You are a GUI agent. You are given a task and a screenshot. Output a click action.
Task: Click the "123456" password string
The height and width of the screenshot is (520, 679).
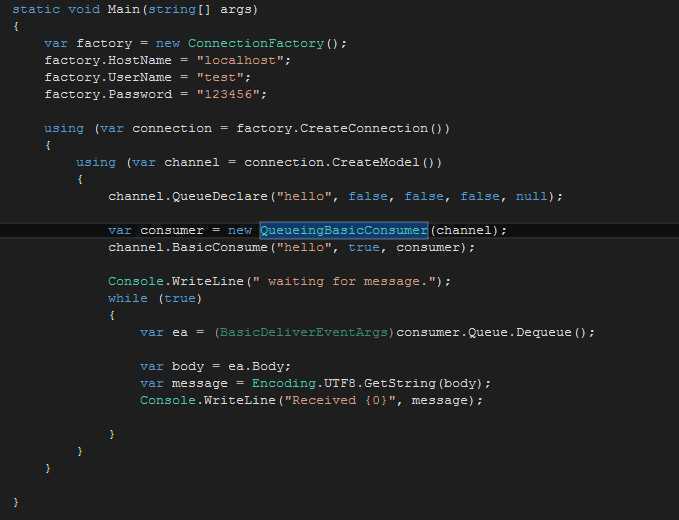(x=228, y=94)
